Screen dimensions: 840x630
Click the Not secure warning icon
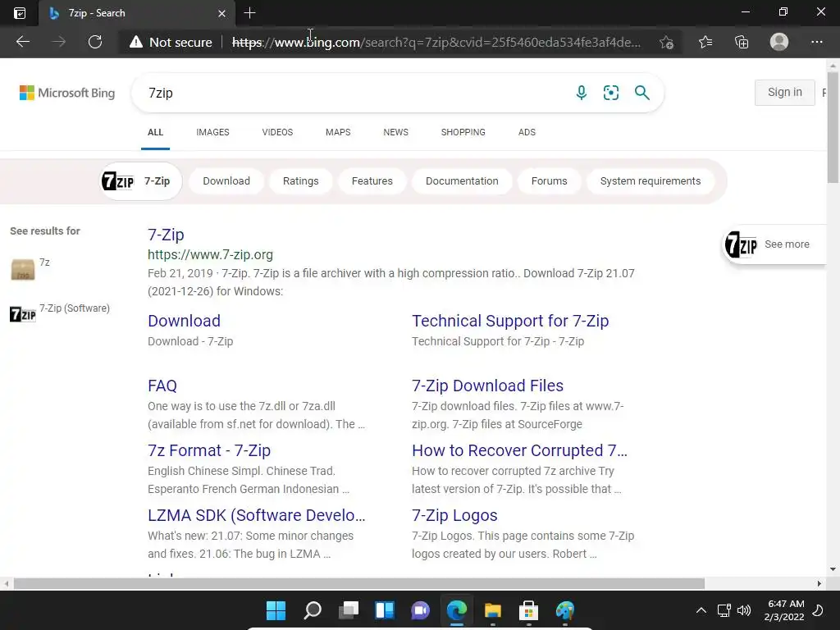pos(136,42)
